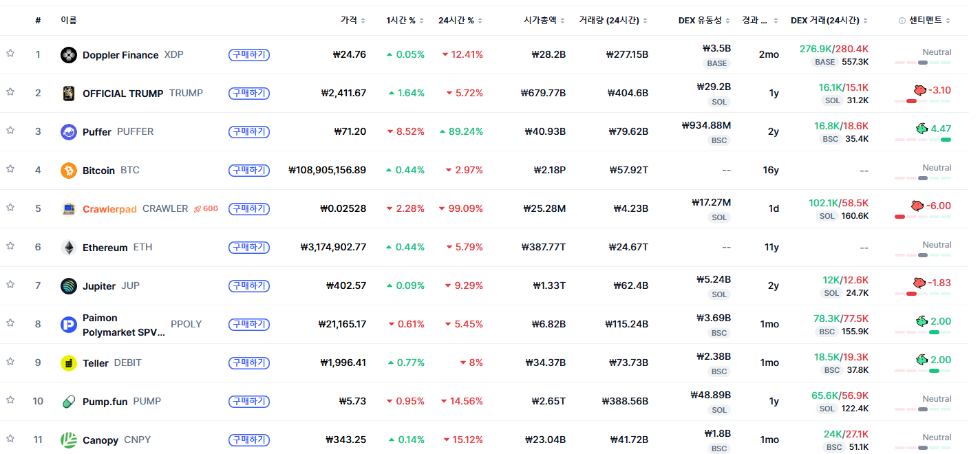The image size is (980, 454).
Task: Add Bitcoin to watchlist via star
Action: pyautogui.click(x=10, y=169)
